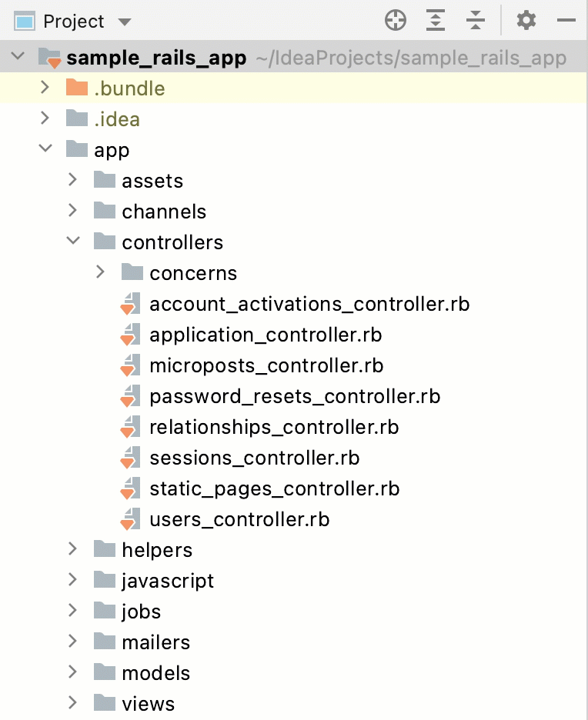Viewport: 588px width, 720px height.
Task: Expand the concerns folder
Action: [x=99, y=272]
